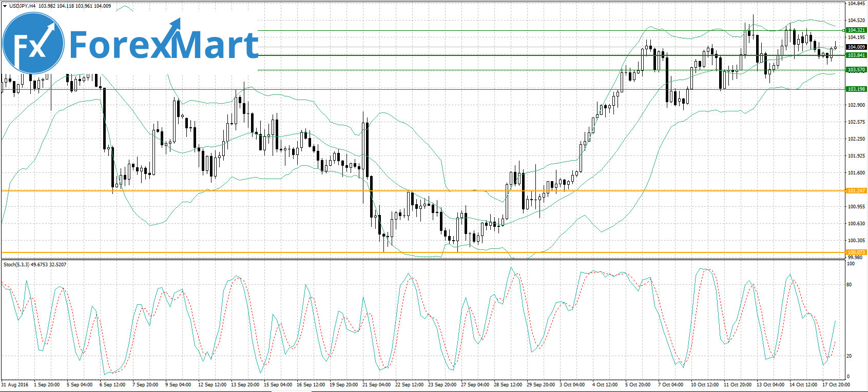
Task: Click the 31 Aug 2016 date label
Action: (15, 384)
